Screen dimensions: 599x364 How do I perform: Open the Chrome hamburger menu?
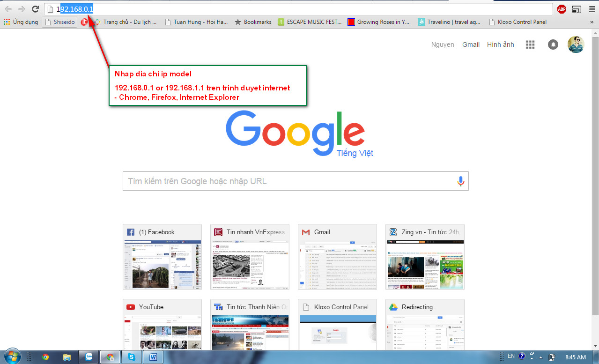pyautogui.click(x=592, y=9)
